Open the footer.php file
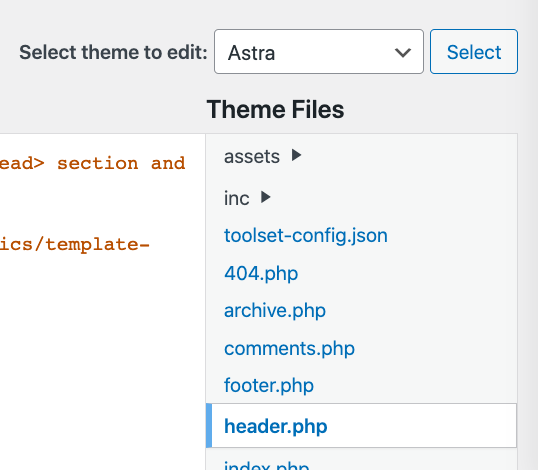The image size is (538, 470). pyautogui.click(x=269, y=385)
